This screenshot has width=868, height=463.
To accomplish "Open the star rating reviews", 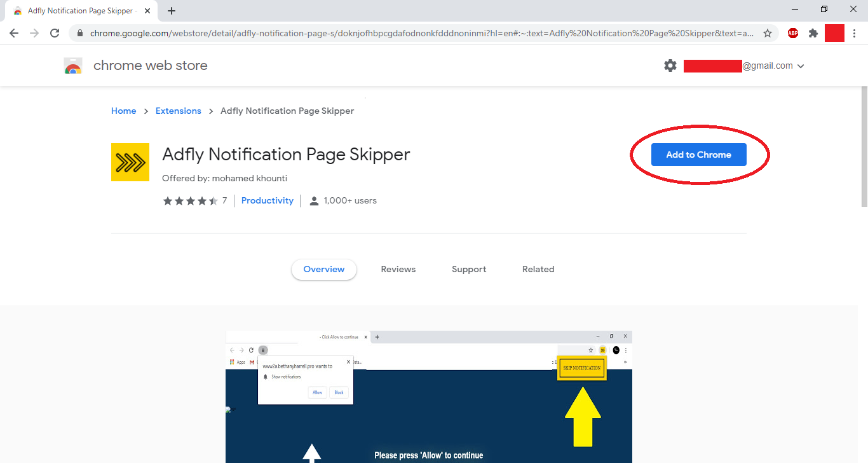I will coord(191,201).
